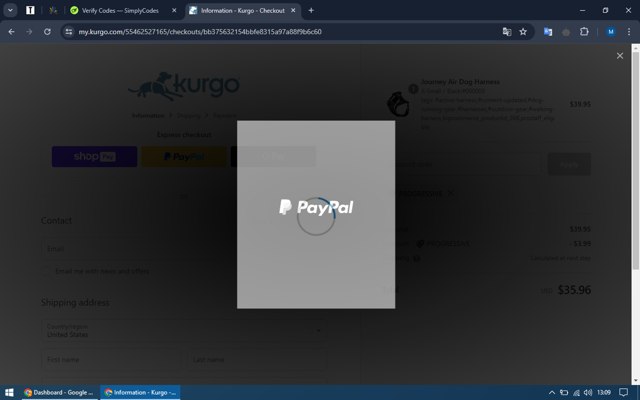Bookmark this page with the star

523,32
